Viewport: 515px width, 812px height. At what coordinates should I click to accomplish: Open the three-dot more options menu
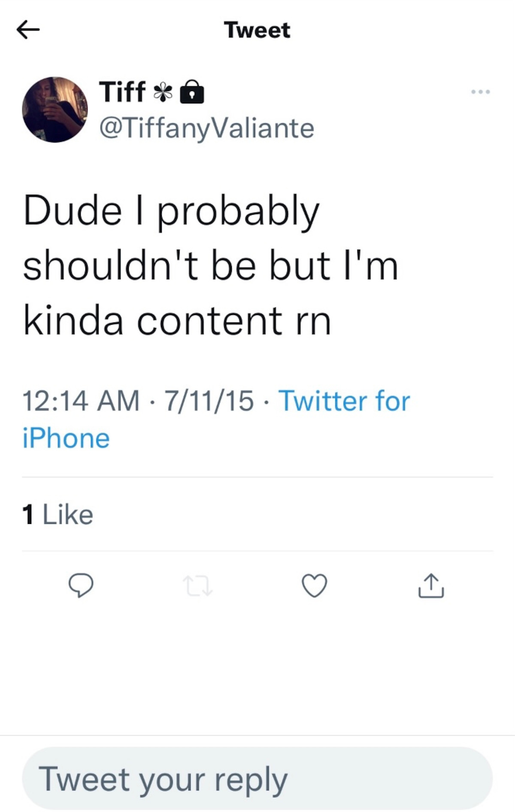click(x=480, y=91)
